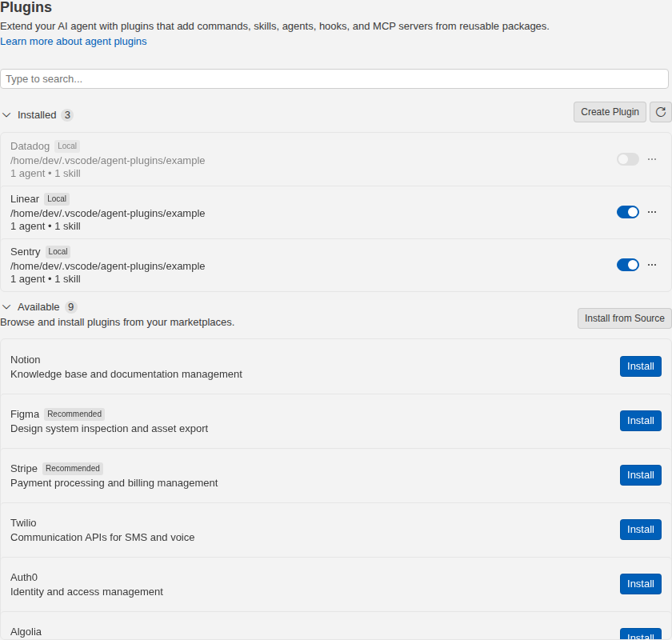This screenshot has width=672, height=640.
Task: Click the refresh plugins icon
Action: (661, 112)
